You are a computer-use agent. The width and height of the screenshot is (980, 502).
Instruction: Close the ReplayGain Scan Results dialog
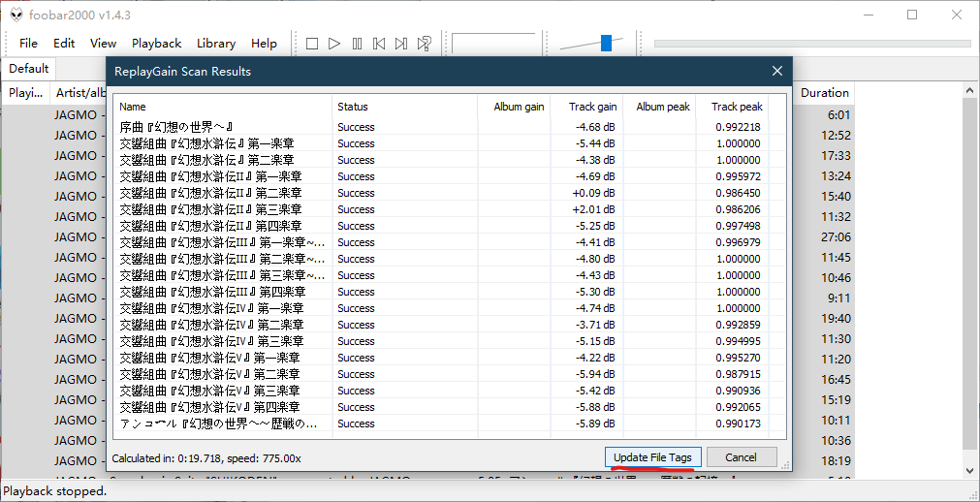coord(776,71)
